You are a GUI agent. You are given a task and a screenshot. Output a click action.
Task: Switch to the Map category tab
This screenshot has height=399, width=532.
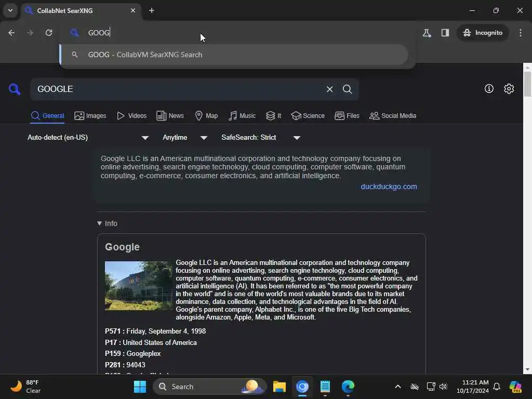point(206,116)
